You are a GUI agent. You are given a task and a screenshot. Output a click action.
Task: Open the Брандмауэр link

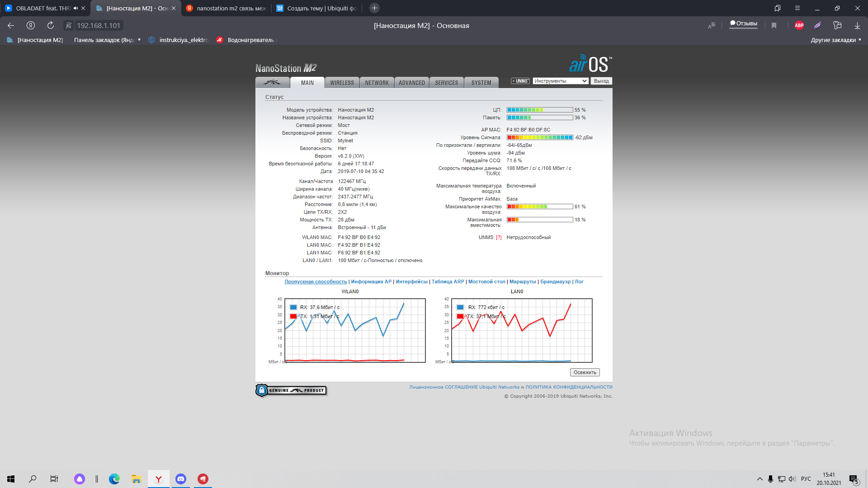point(556,282)
